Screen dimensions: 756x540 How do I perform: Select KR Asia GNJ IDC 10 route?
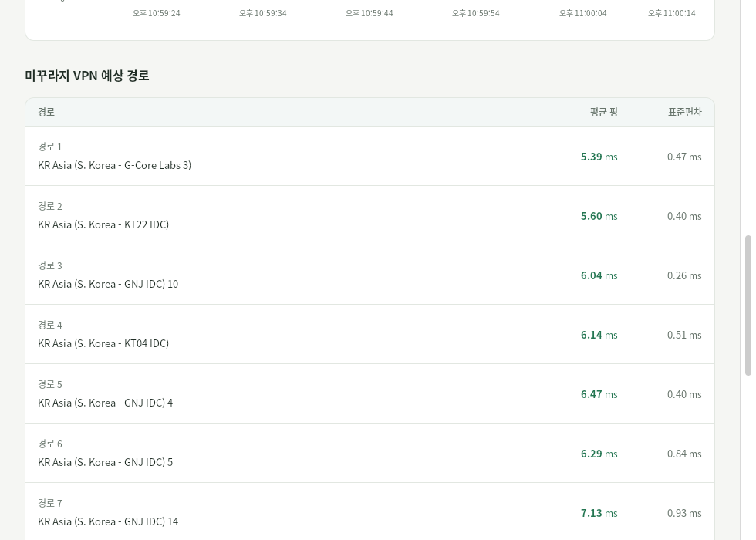click(108, 284)
